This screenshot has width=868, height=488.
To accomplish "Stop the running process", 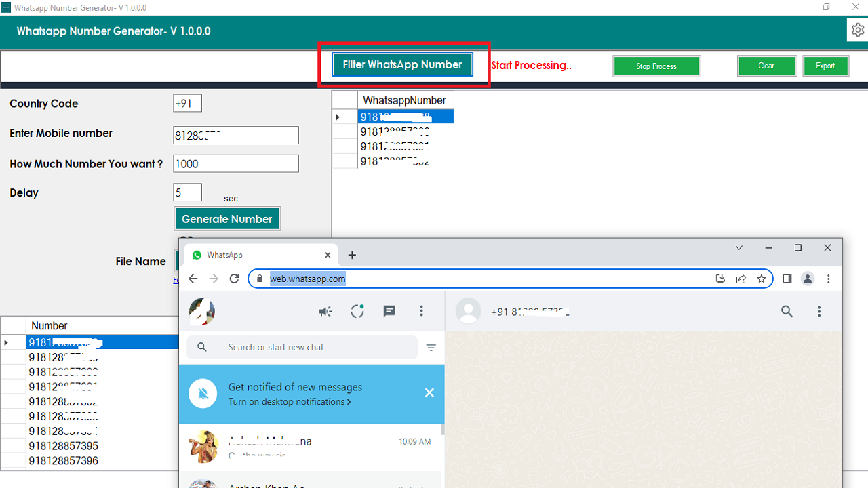I will tap(656, 66).
